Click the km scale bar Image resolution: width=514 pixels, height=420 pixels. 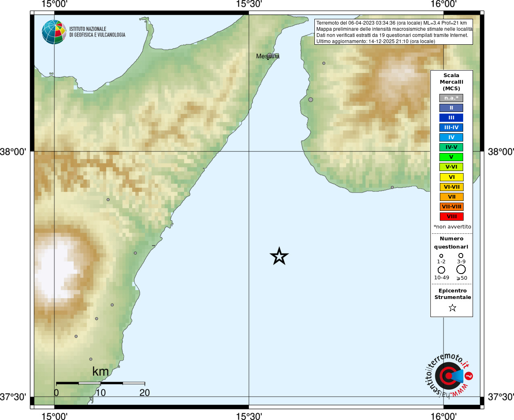pyautogui.click(x=100, y=383)
